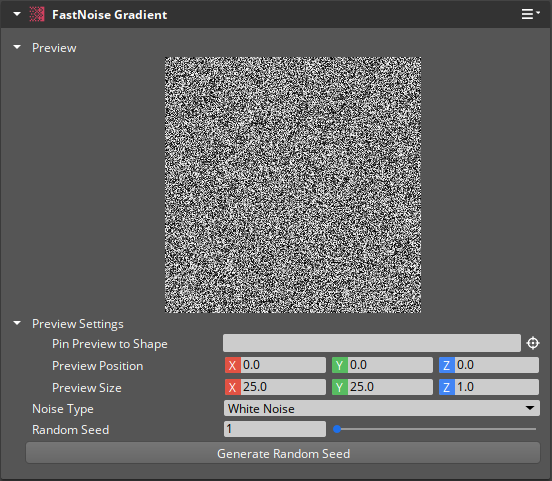Screen dimensions: 552x481
Task: Collapse the Preview Settings section
Action: [17, 323]
